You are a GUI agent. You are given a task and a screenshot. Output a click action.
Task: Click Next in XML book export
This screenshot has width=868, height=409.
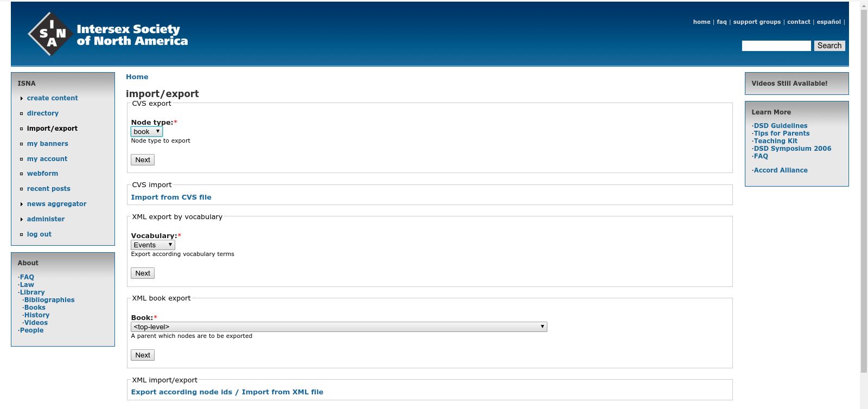point(143,355)
